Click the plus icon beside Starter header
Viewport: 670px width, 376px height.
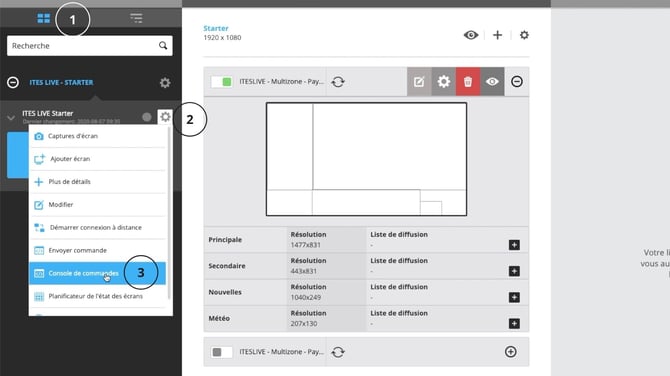(497, 35)
